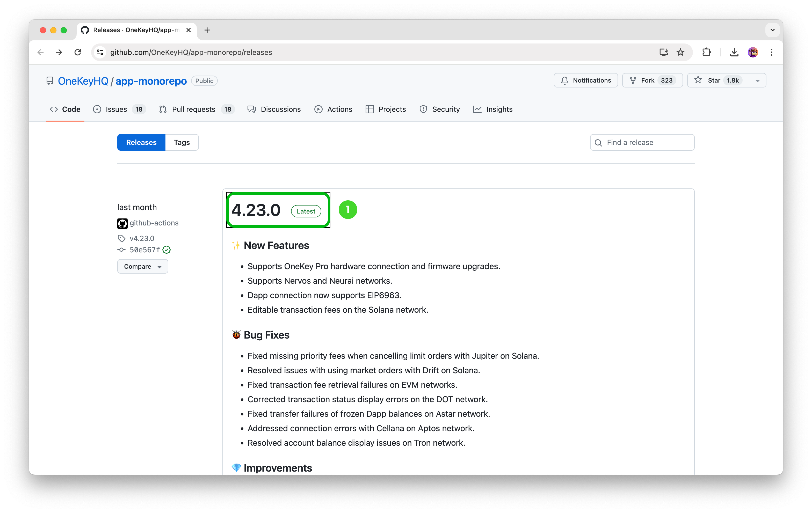Click the Fork count 323
This screenshot has width=812, height=513.
tap(667, 80)
